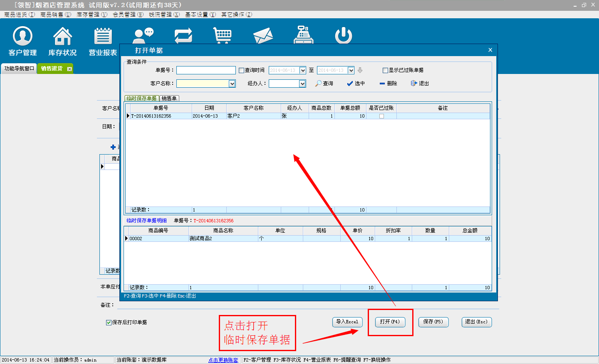Screen dimensions: 599x364
Task: Click the shopping cart toolbar icon
Action: click(x=222, y=35)
